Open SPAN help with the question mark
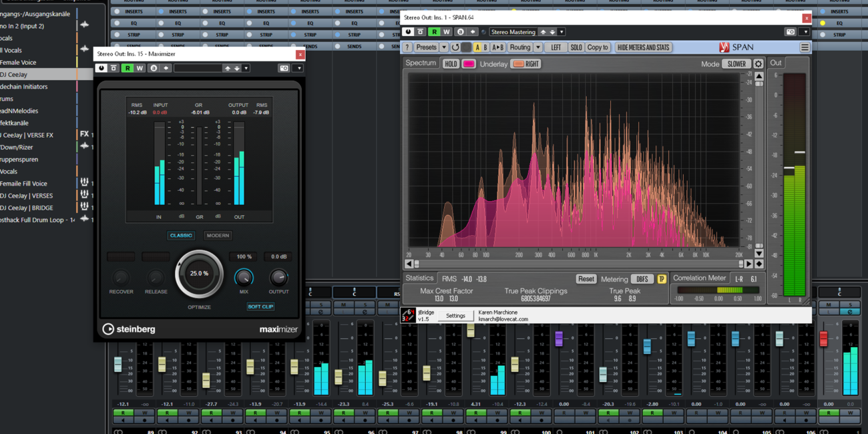 pos(407,47)
